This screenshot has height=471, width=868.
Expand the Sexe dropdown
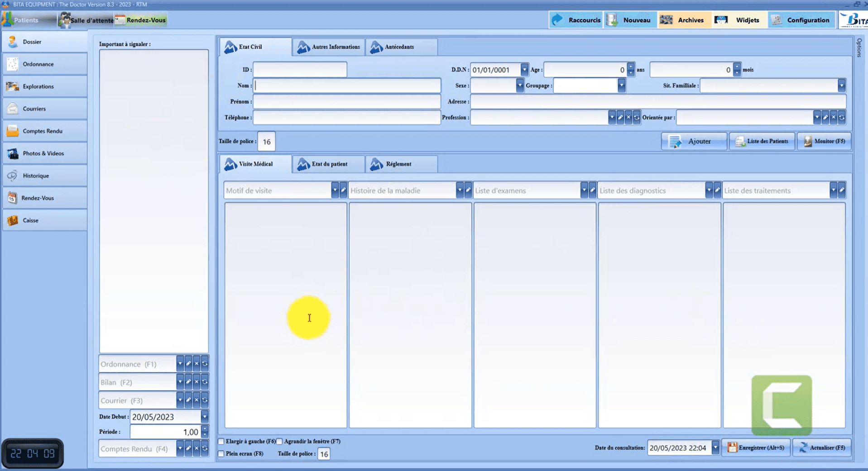point(519,86)
